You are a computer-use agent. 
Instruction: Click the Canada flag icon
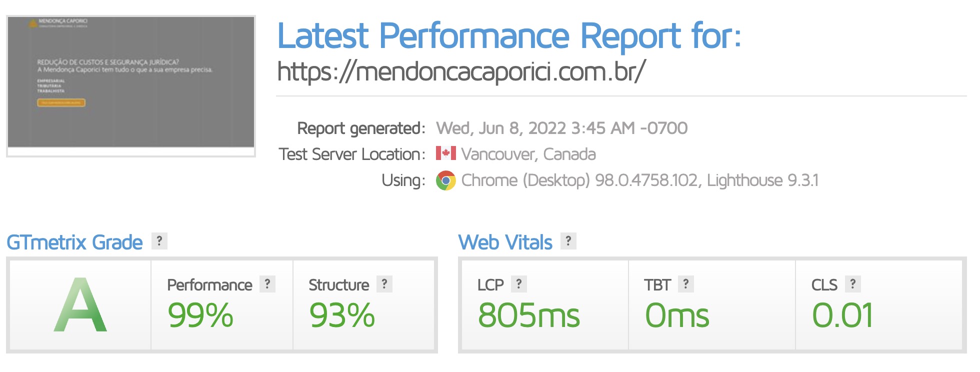pyautogui.click(x=445, y=153)
